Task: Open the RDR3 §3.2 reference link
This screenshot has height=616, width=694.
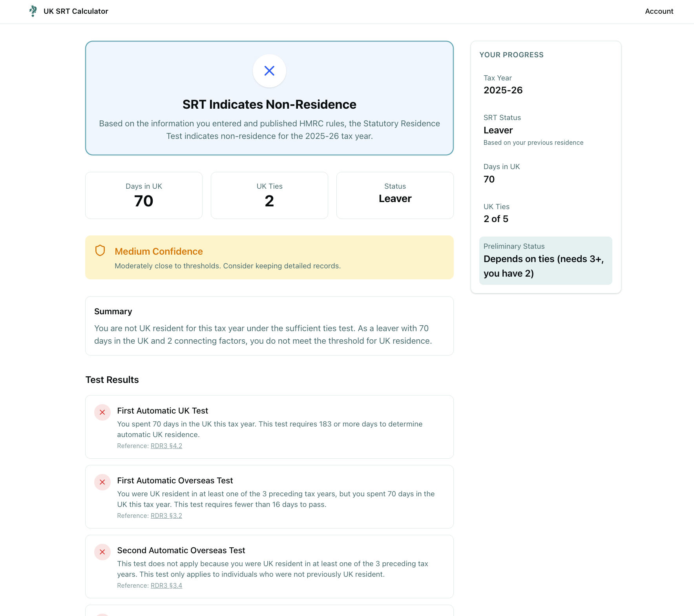Action: click(166, 516)
